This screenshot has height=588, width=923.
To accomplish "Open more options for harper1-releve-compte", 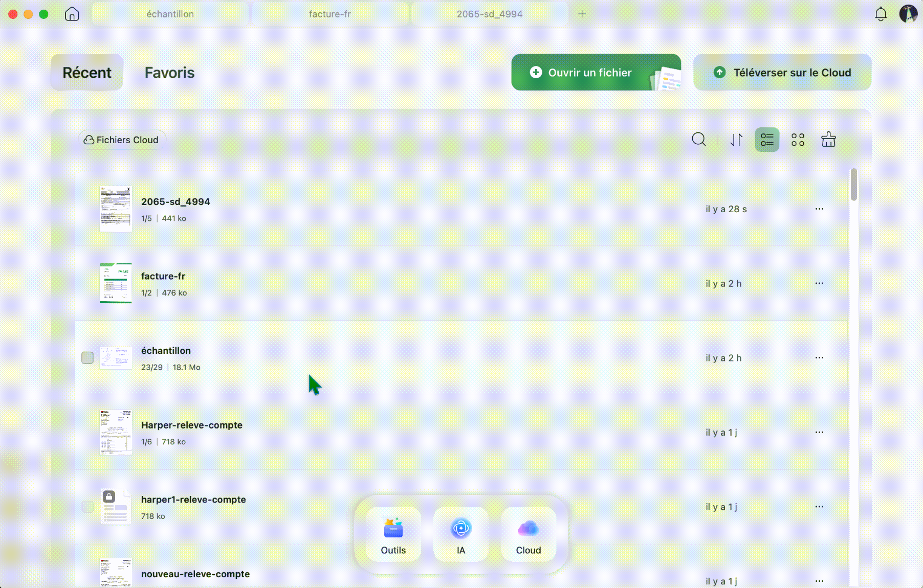I will point(819,507).
